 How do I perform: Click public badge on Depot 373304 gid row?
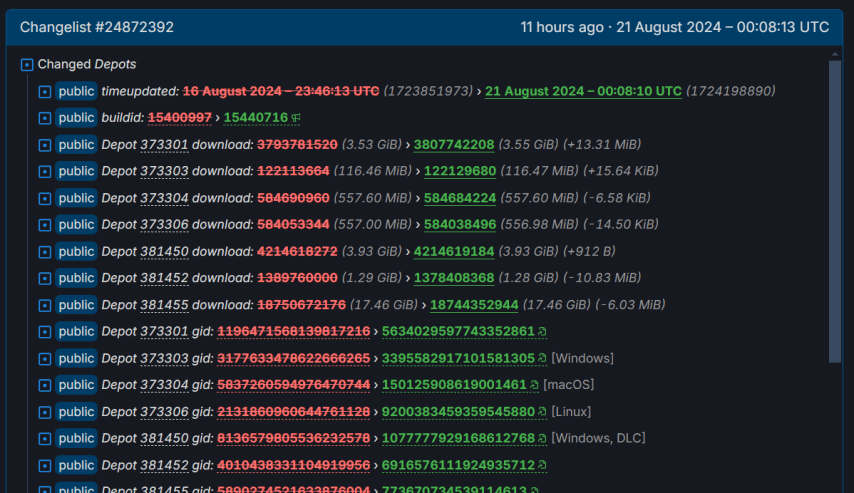pos(76,385)
